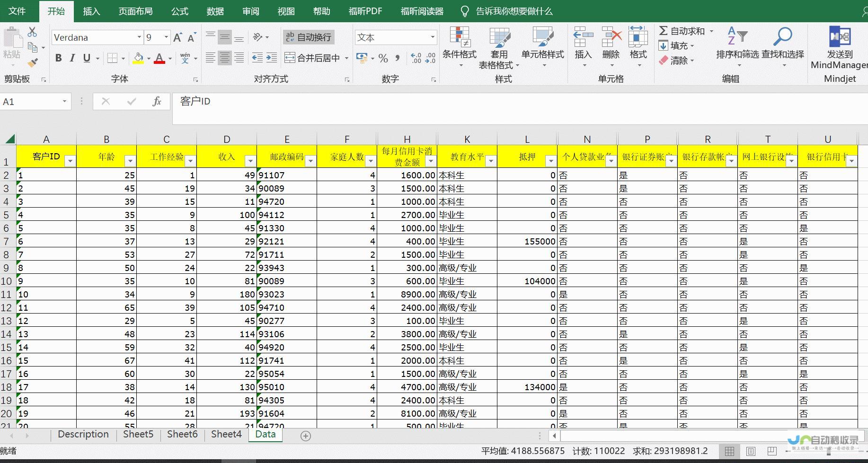Click the text orientation icon
This screenshot has height=463, width=868.
pyautogui.click(x=257, y=37)
